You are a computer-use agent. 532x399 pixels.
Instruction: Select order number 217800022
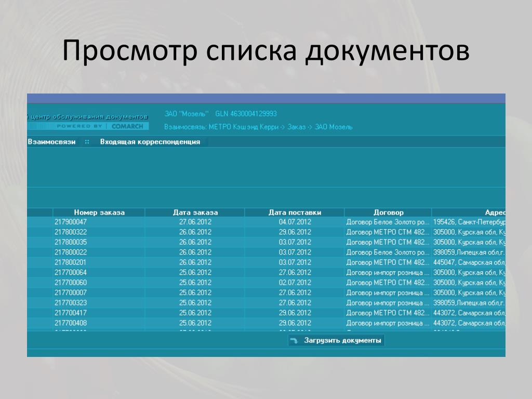(71, 252)
